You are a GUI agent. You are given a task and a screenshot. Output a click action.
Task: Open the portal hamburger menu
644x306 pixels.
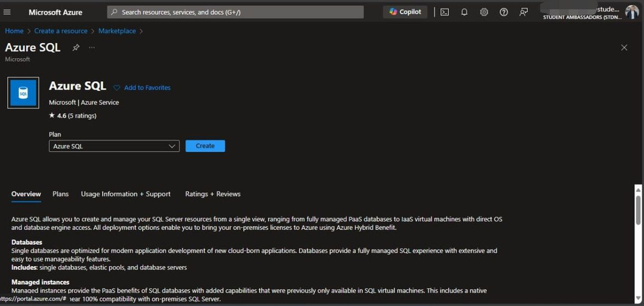point(7,12)
